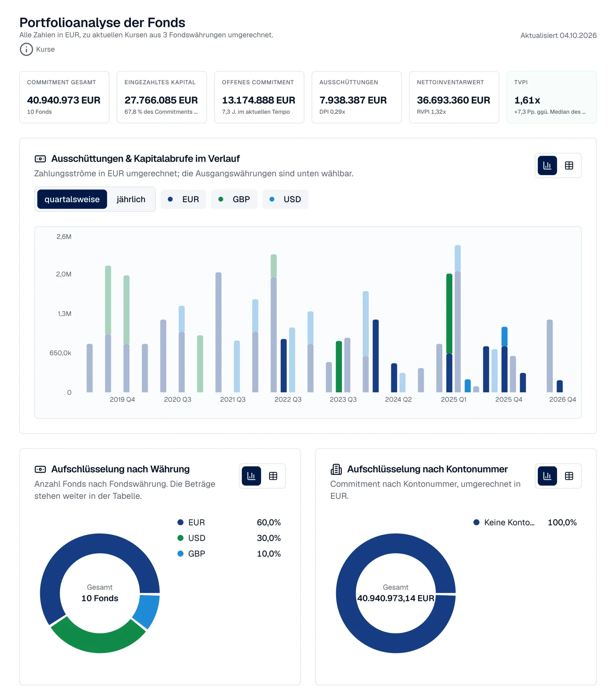The image size is (616, 698).
Task: Switch to jährlich view
Action: [x=131, y=199]
